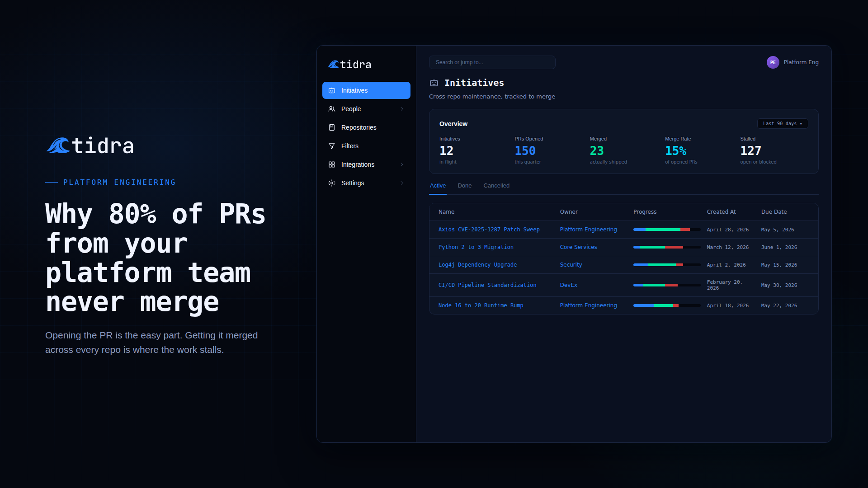Viewport: 868px width, 488px height.
Task: Sort by the Created At column header
Action: 721,212
